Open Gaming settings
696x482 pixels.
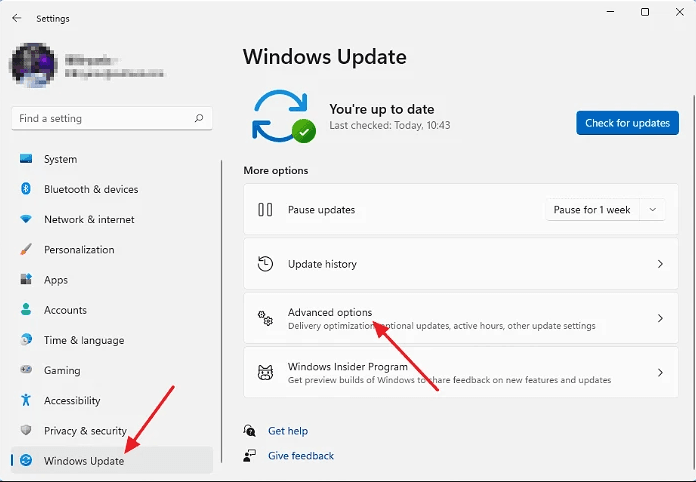coord(112,370)
